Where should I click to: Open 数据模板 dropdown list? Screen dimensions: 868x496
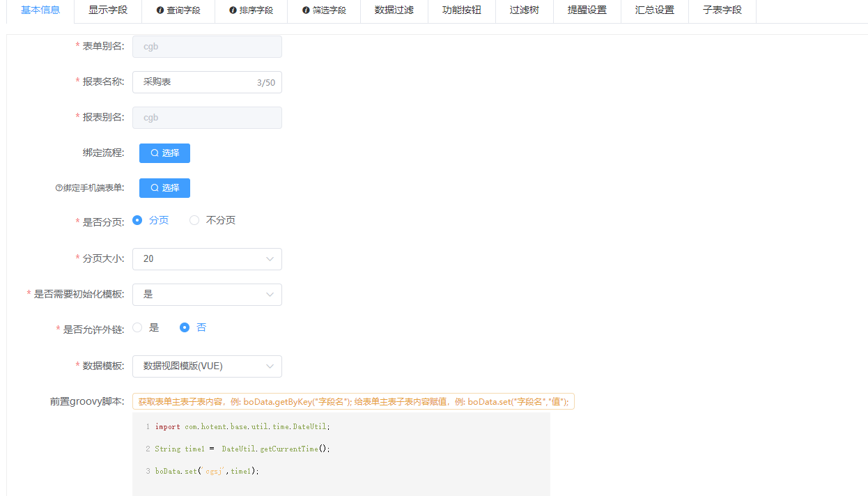click(x=207, y=366)
